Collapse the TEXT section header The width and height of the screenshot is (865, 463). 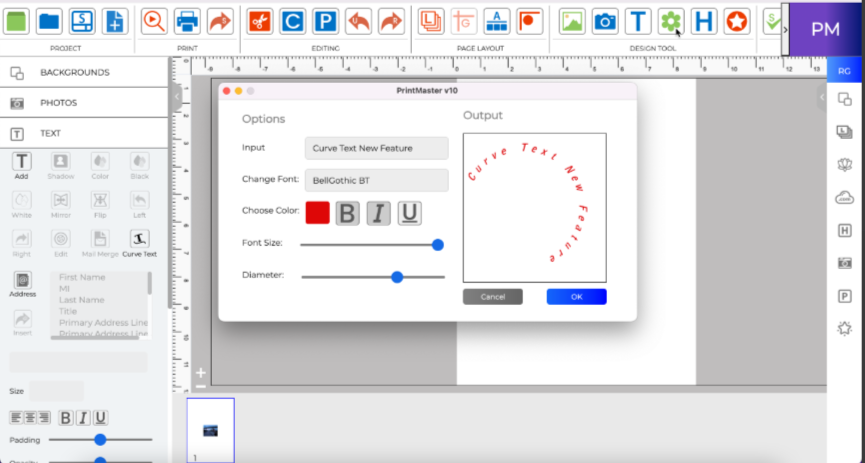pyautogui.click(x=84, y=133)
